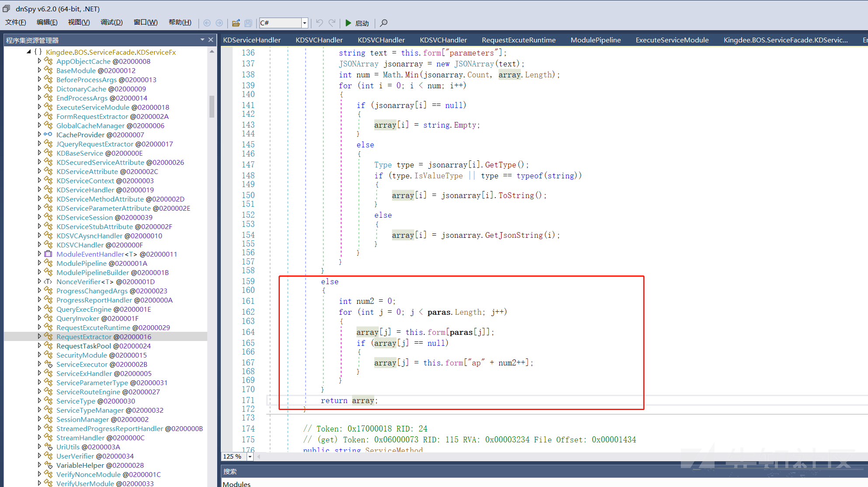Open the 窗口(W) menu
The width and height of the screenshot is (868, 487).
click(x=146, y=22)
